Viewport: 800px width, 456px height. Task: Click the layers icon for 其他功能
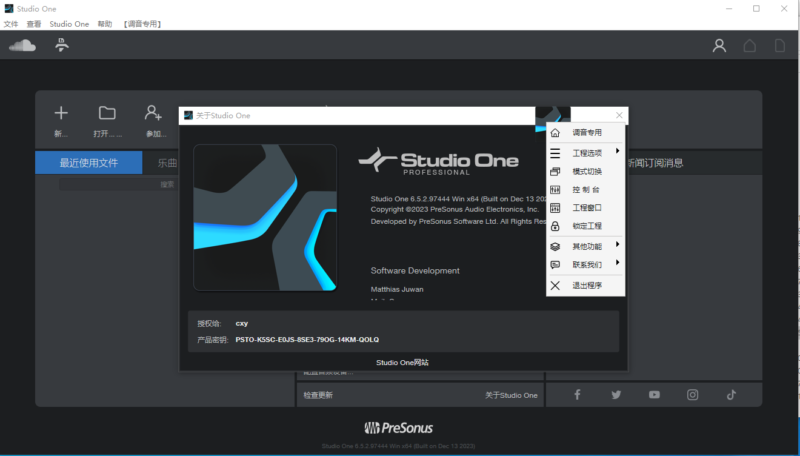coord(555,246)
